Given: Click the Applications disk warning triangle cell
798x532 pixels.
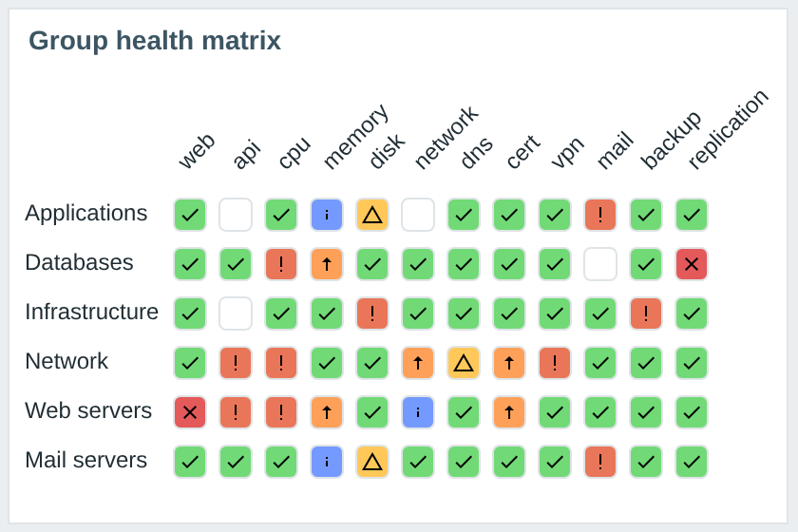Looking at the screenshot, I should 372,215.
